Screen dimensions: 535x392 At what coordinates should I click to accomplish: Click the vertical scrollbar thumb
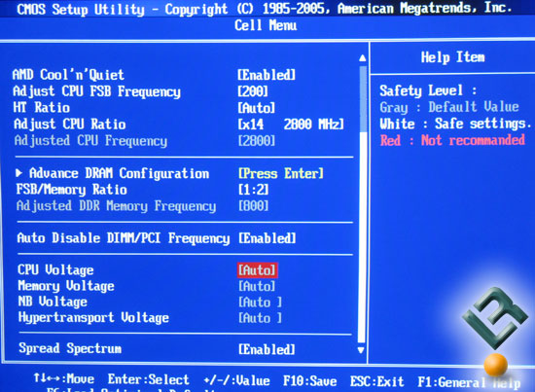pos(363,99)
